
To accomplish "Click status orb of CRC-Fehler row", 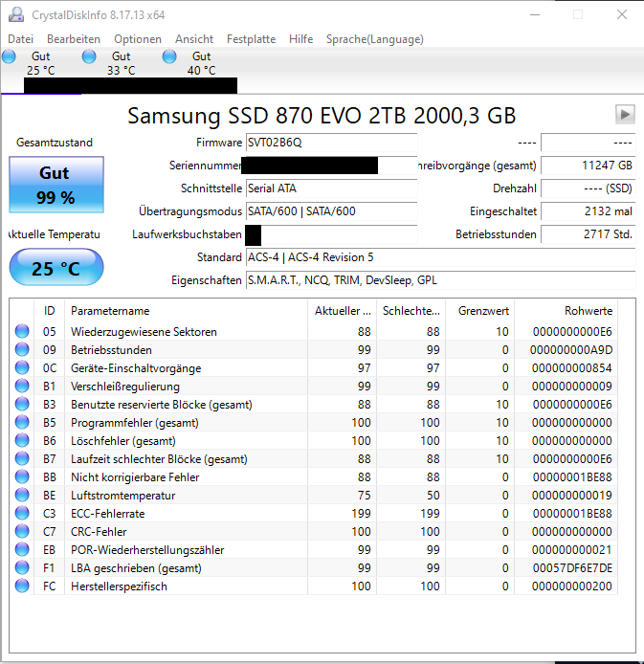I will coord(22,531).
